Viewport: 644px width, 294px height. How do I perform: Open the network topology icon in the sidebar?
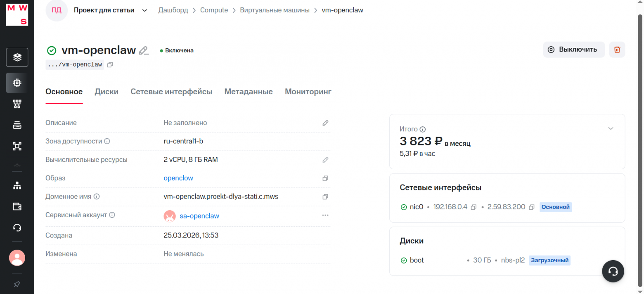[17, 185]
